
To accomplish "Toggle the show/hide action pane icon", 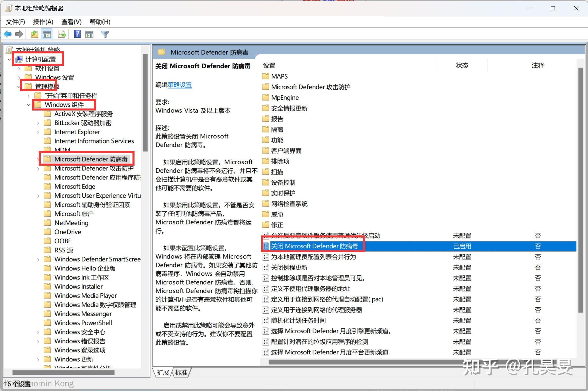I will [x=89, y=34].
